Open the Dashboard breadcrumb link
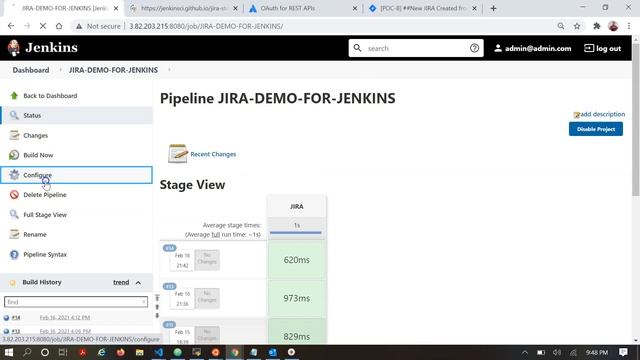Screen dimensions: 640x360 (x=31, y=70)
